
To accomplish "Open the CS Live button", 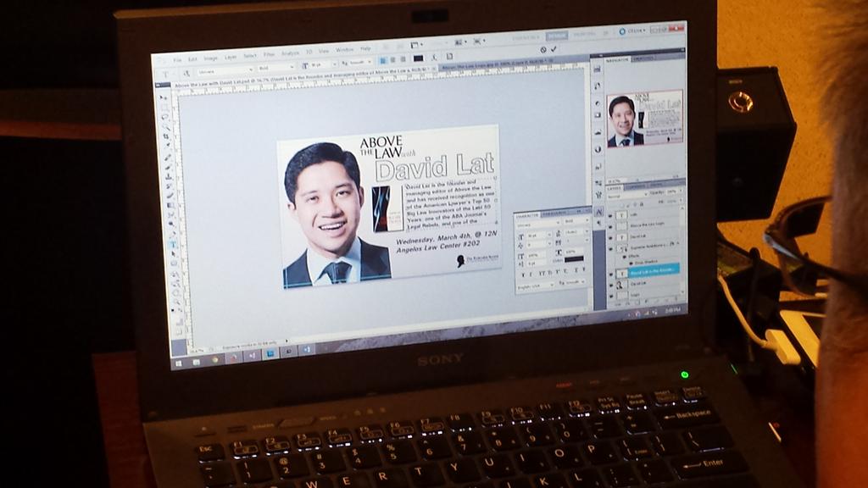I will click(x=632, y=31).
